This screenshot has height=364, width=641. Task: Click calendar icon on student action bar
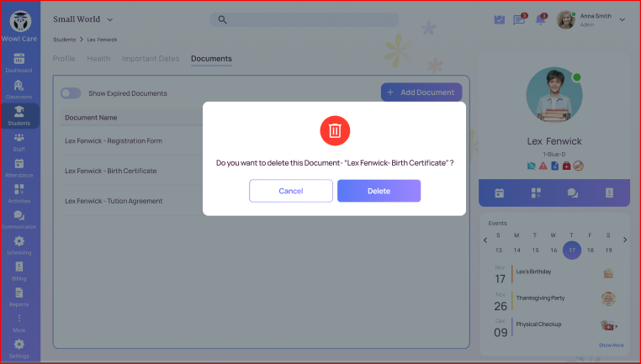pos(499,193)
